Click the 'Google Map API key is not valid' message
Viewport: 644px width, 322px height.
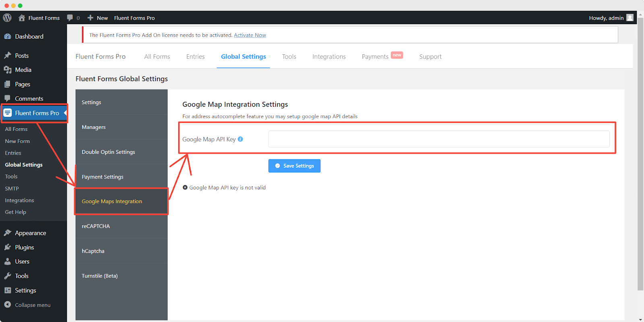[227, 187]
